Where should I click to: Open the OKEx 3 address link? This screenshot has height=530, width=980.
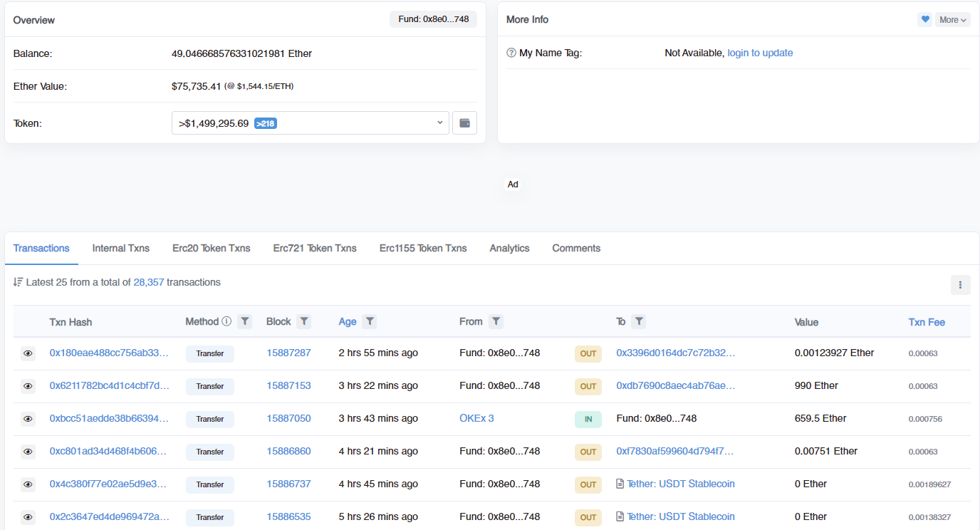476,418
